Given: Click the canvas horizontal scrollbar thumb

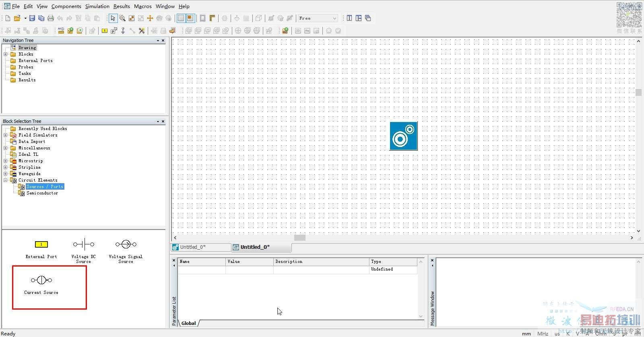Looking at the screenshot, I should click(x=300, y=238).
